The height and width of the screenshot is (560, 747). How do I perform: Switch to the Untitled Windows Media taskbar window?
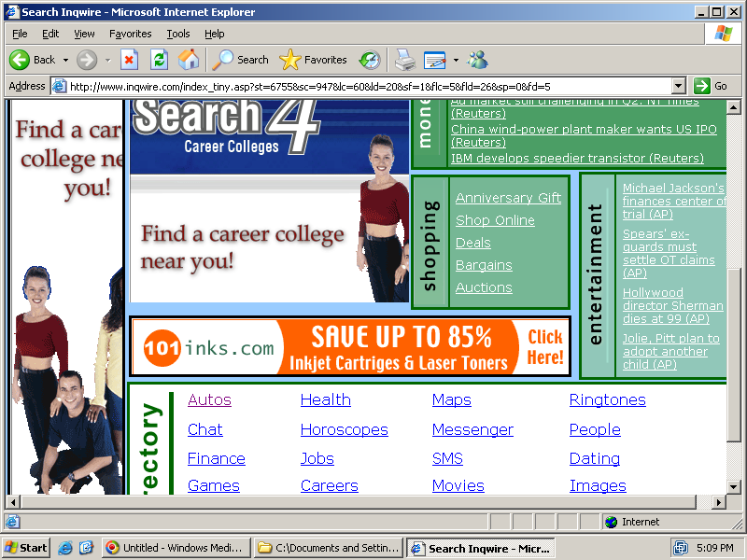(x=177, y=548)
